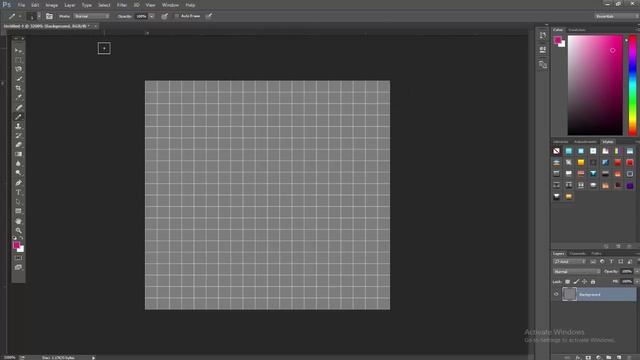Select the Move tool
Viewport: 640px width, 360px height.
pyautogui.click(x=18, y=50)
